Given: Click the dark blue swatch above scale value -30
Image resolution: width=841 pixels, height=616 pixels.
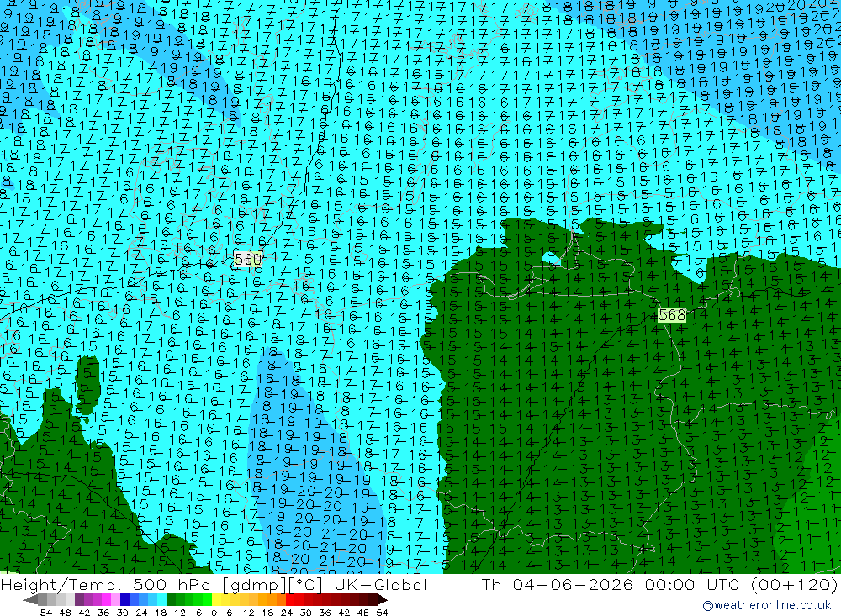Looking at the screenshot, I should (x=124, y=600).
